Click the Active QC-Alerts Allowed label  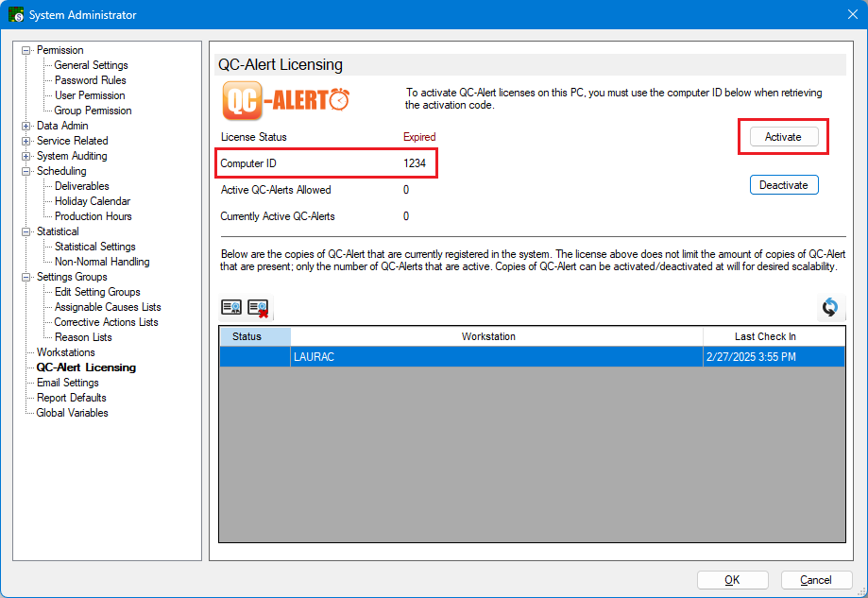click(x=276, y=190)
